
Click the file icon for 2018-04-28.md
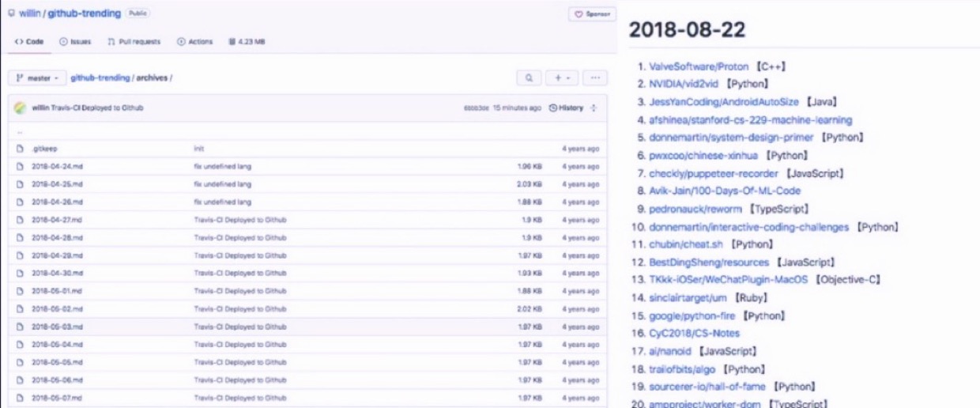pyautogui.click(x=20, y=237)
